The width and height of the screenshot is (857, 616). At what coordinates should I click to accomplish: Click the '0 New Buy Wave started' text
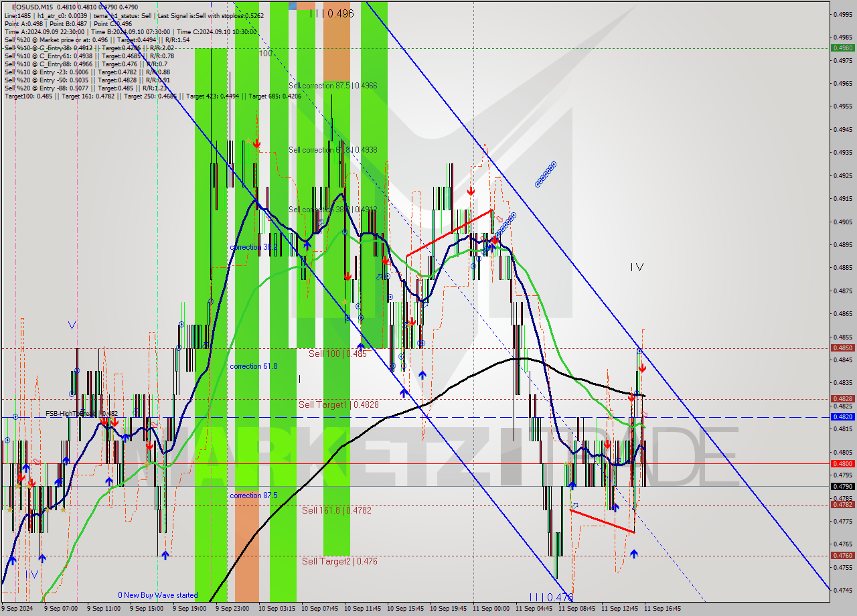[x=158, y=595]
